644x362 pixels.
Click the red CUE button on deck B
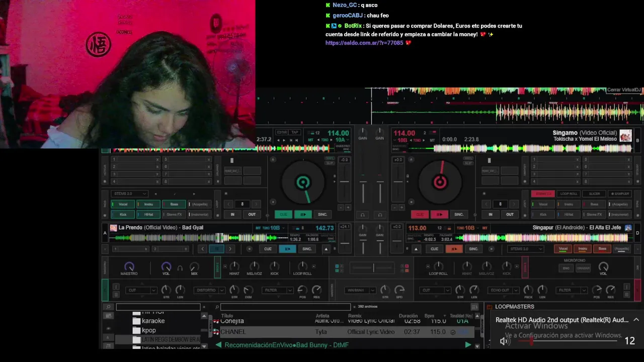point(420,214)
